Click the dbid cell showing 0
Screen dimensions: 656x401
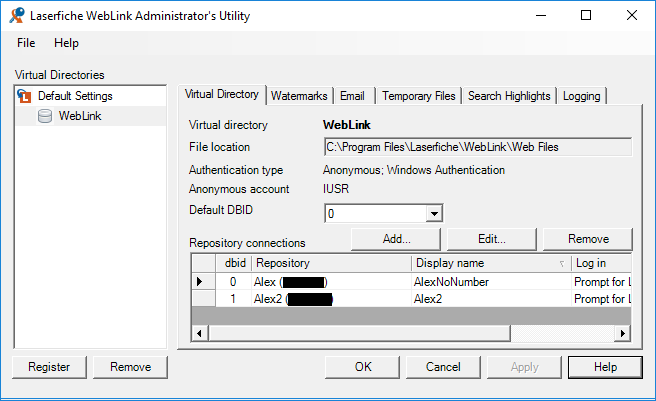pyautogui.click(x=233, y=282)
